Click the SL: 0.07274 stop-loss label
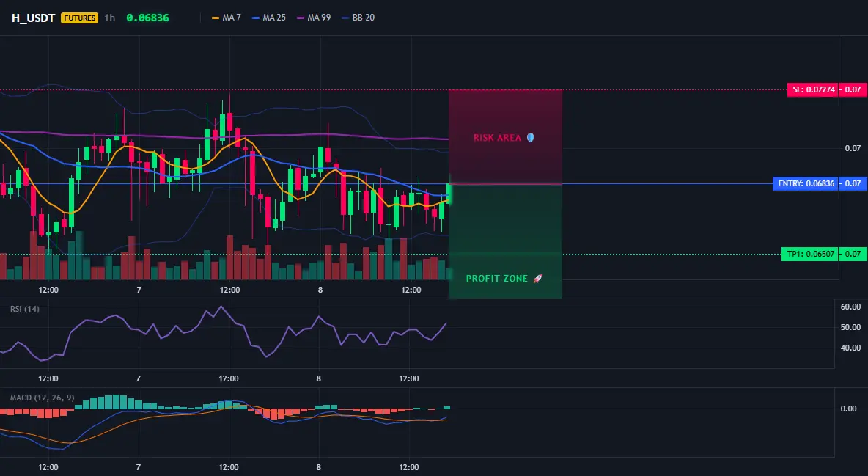868x476 pixels. tap(812, 89)
